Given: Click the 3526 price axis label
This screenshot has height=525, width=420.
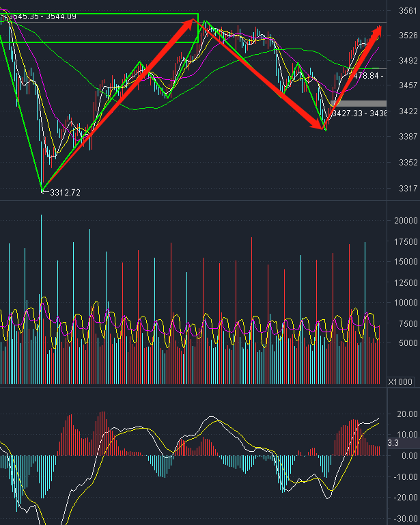Looking at the screenshot, I should [408, 35].
